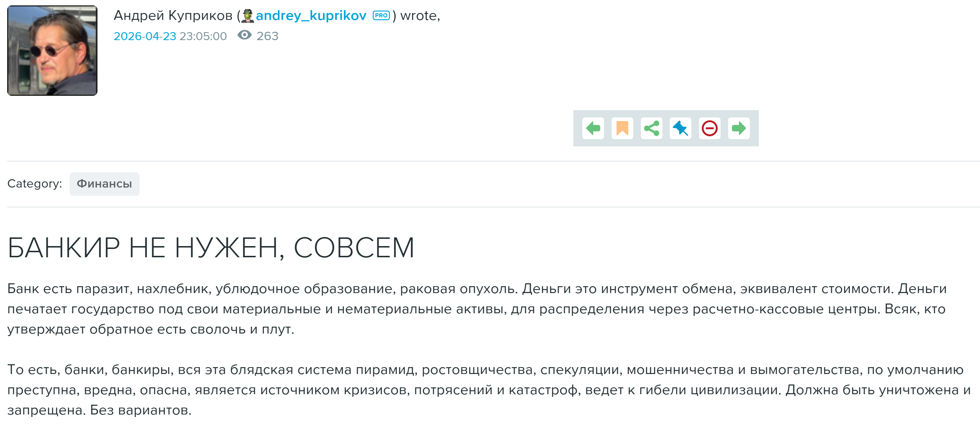Click the author name Андрей Куприков
The image size is (980, 430).
click(173, 16)
